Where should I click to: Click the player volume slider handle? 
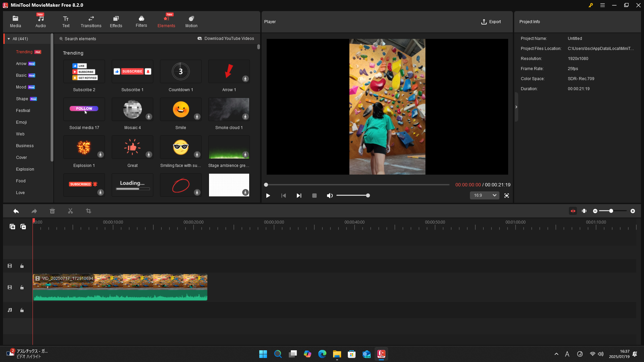point(368,196)
